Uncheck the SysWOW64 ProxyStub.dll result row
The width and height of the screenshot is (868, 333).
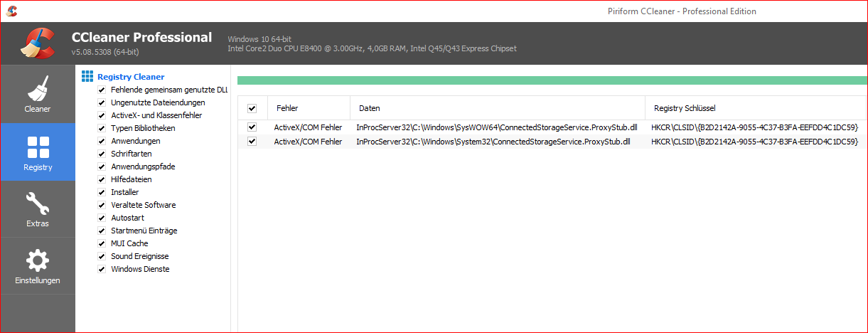(x=252, y=127)
